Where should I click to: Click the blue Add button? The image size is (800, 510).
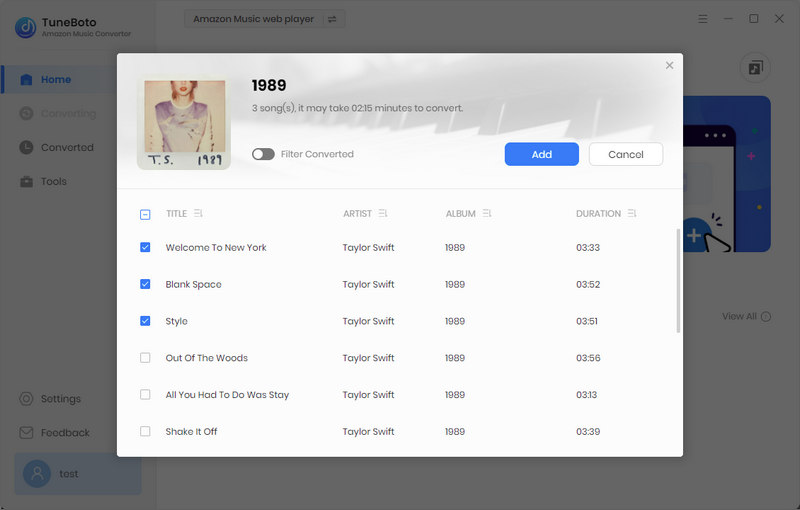[541, 154]
